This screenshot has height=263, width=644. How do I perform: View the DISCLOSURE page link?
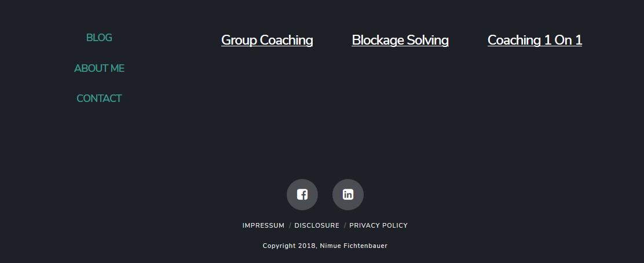point(317,225)
